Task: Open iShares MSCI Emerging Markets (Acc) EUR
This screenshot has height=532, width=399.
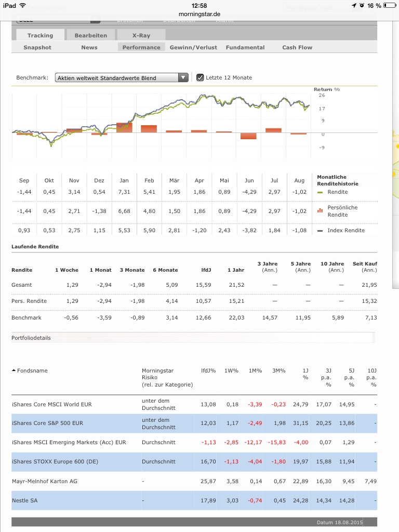Action: coord(69,443)
